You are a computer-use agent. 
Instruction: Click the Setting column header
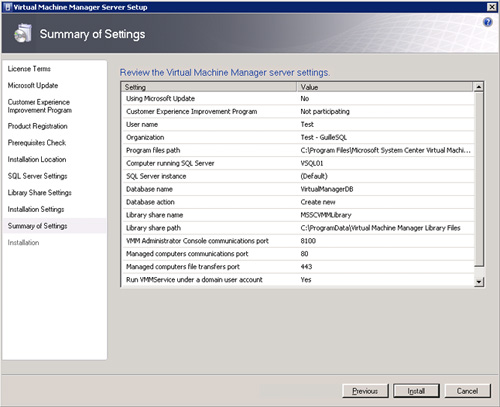[x=209, y=87]
